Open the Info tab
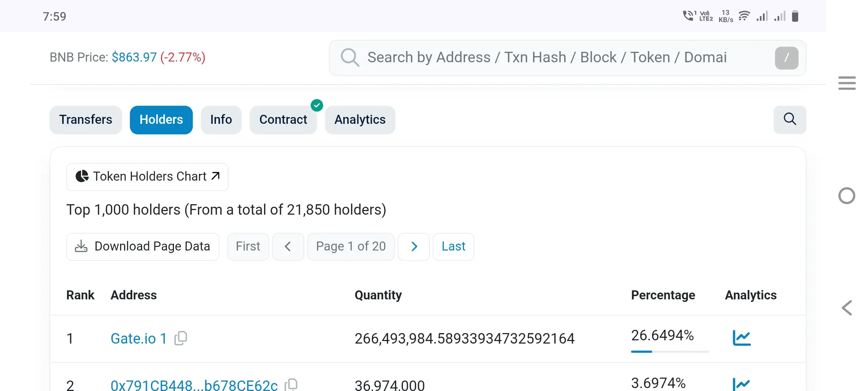Image resolution: width=868 pixels, height=391 pixels. tap(221, 120)
